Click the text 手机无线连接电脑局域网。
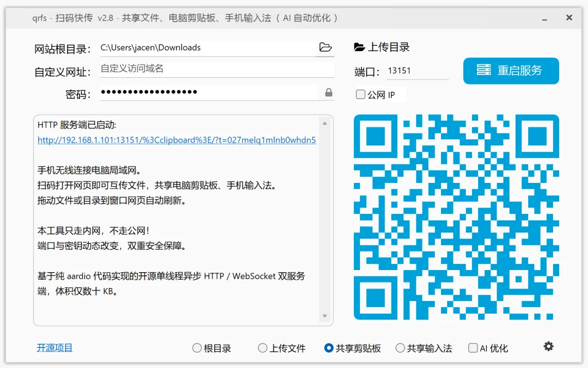This screenshot has width=588, height=368. click(x=90, y=170)
